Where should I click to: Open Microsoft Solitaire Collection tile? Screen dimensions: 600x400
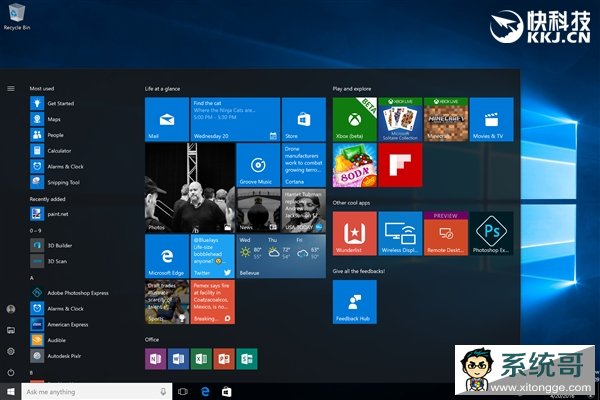tap(400, 119)
